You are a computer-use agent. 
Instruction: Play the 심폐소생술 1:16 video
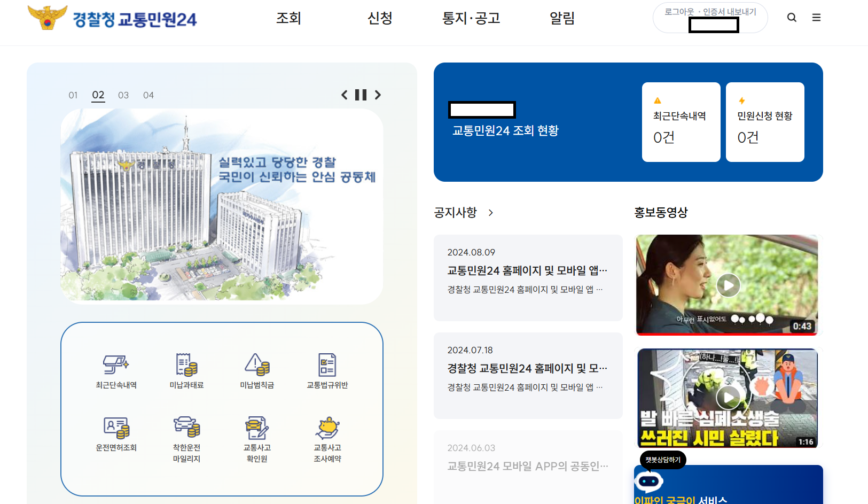pos(728,397)
